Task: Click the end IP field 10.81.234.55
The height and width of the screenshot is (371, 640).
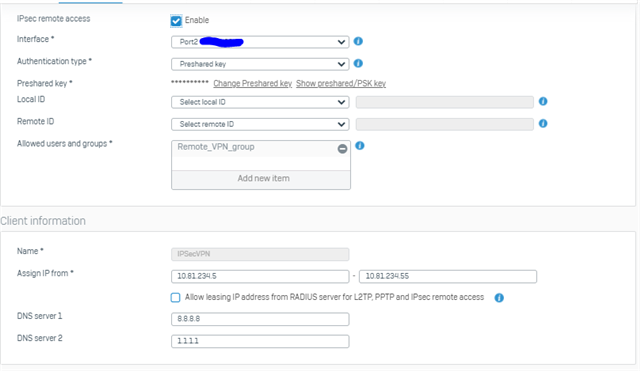Action: 448,276
